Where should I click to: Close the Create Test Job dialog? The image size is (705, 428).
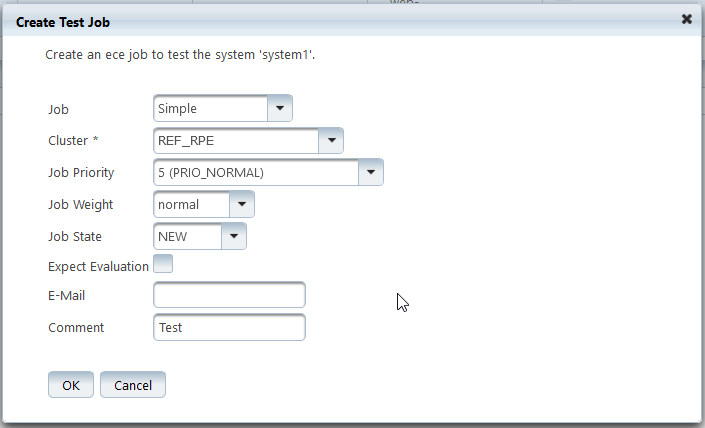(x=687, y=19)
